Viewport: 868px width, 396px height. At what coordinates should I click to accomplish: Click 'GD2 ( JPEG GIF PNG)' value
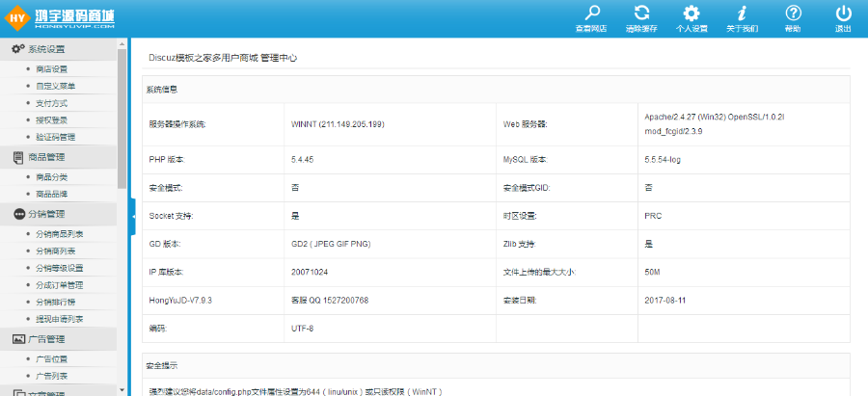(x=331, y=244)
